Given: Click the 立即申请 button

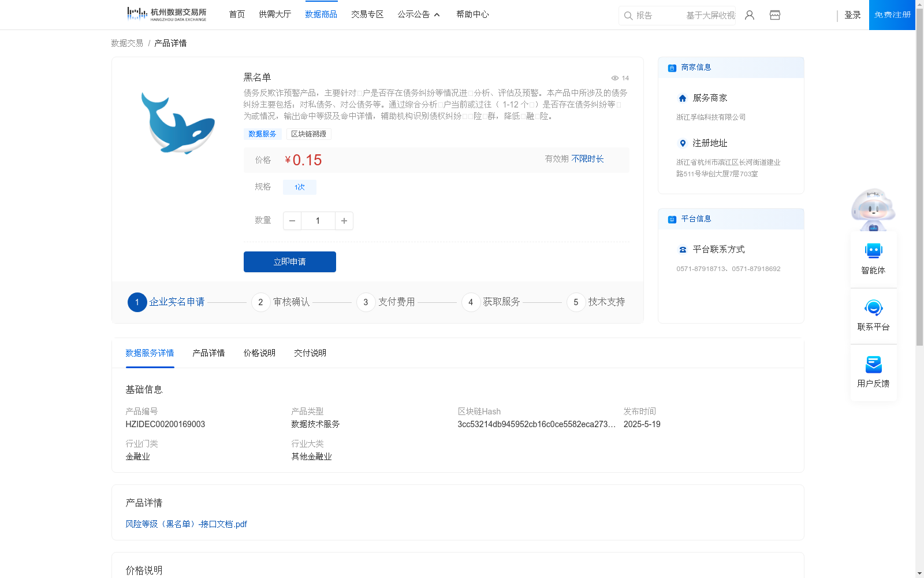Looking at the screenshot, I should tap(290, 262).
